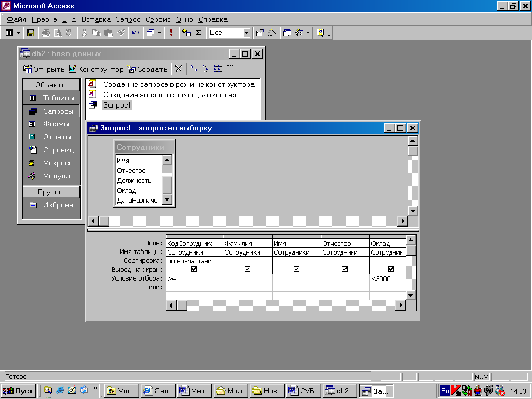Screen dimensions: 532x399
Task: Open the Expression Builder icon
Action: click(x=272, y=33)
